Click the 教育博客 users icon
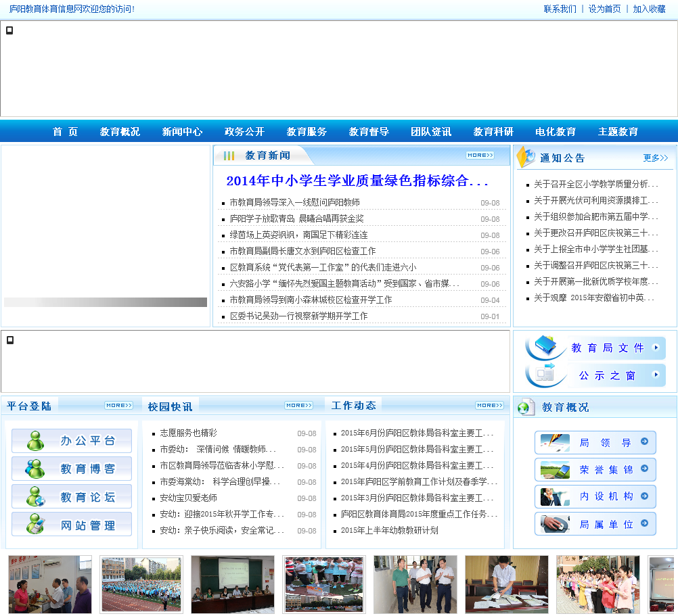The image size is (678, 616). pyautogui.click(x=35, y=469)
